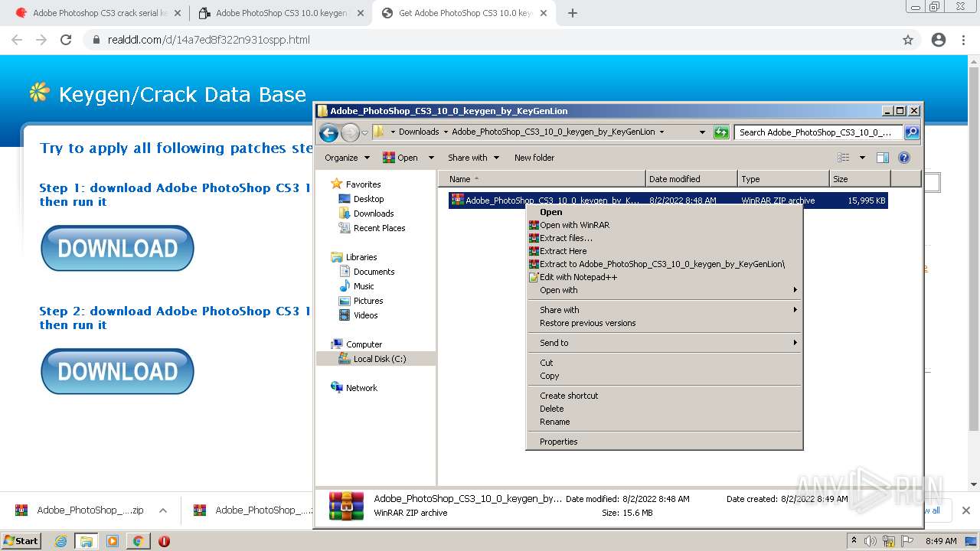Click Step 2 DOWNLOAD button
Screen dimensions: 980x551
pyautogui.click(x=117, y=371)
